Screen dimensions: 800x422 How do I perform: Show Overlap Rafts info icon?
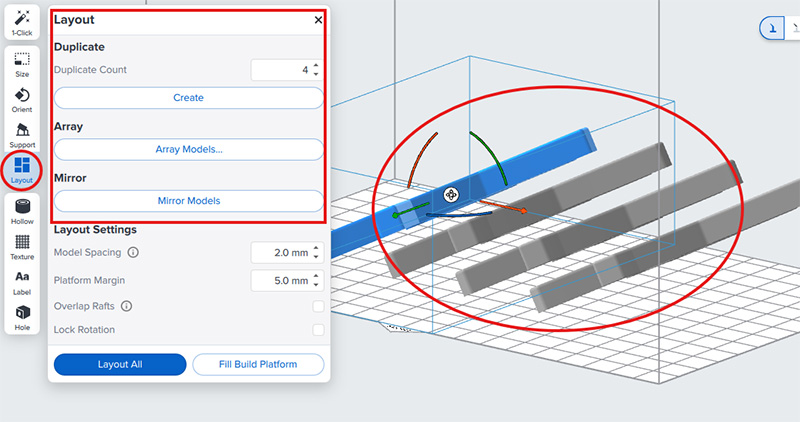(127, 306)
